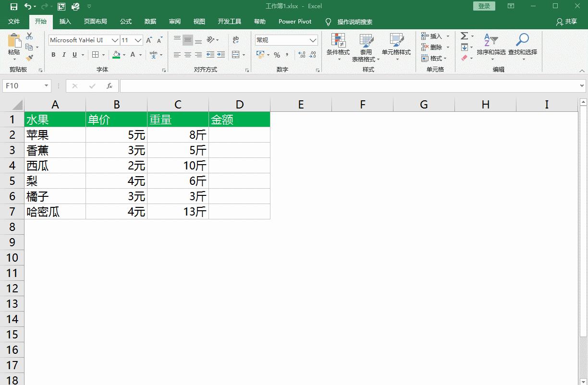Open the font size dropdown
This screenshot has width=588, height=385.
pos(138,40)
